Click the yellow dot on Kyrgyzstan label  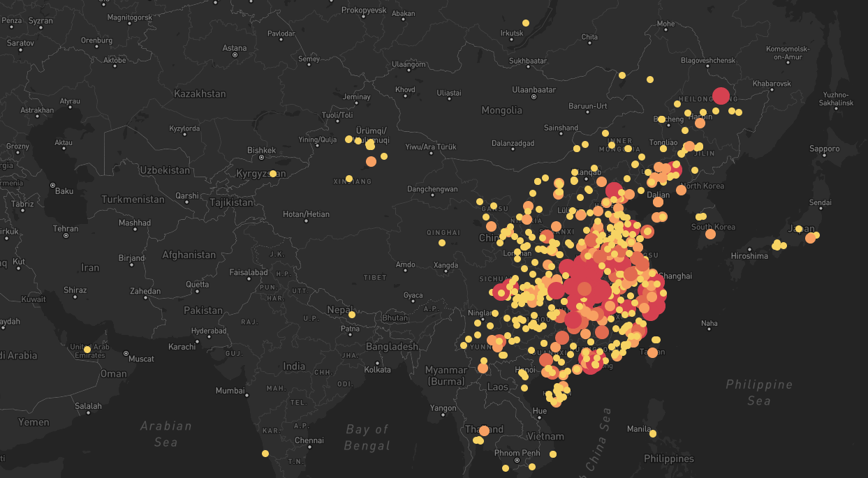click(x=274, y=174)
